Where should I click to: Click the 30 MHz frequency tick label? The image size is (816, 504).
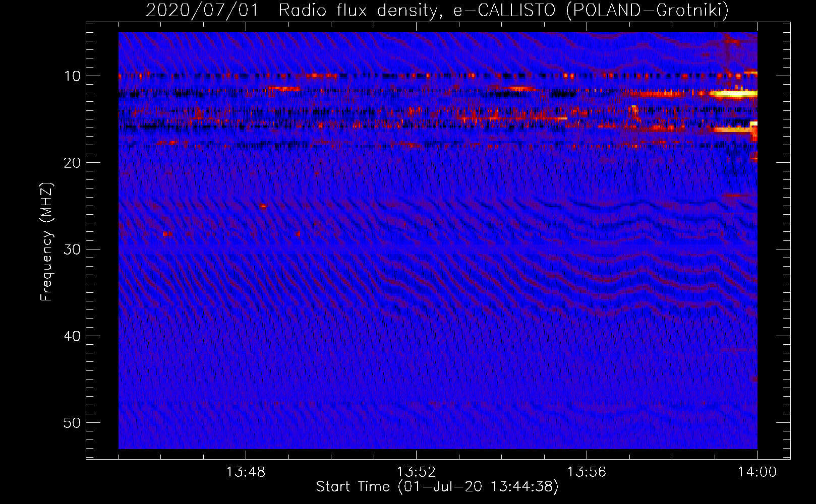pos(73,249)
